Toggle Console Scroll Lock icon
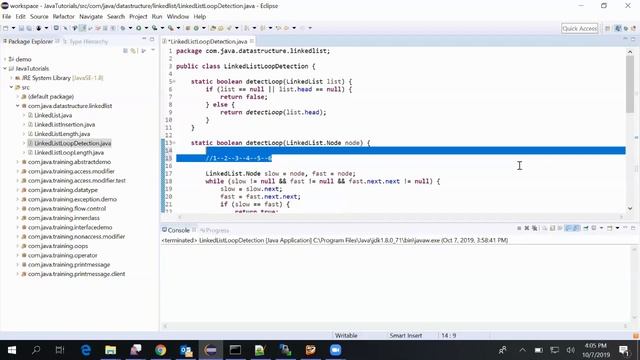640x360 pixels. click(x=552, y=228)
